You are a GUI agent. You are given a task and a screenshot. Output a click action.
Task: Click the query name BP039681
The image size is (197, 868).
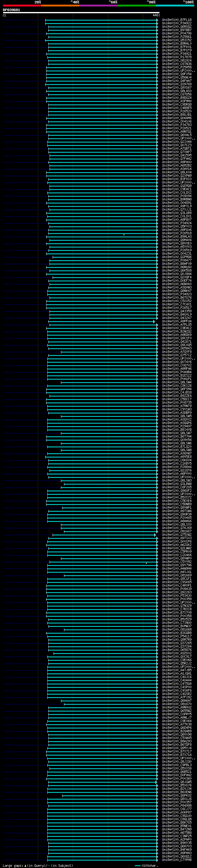(x=11, y=10)
